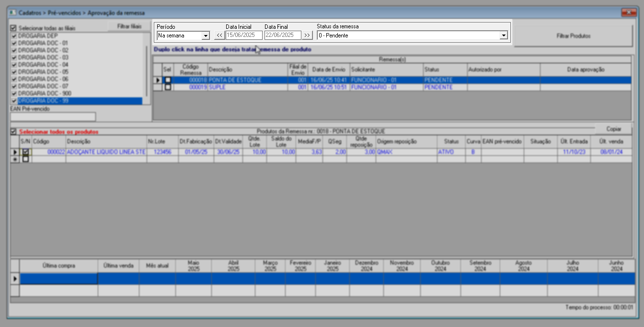
Task: Close the Aprovação da remessa window
Action: (628, 13)
